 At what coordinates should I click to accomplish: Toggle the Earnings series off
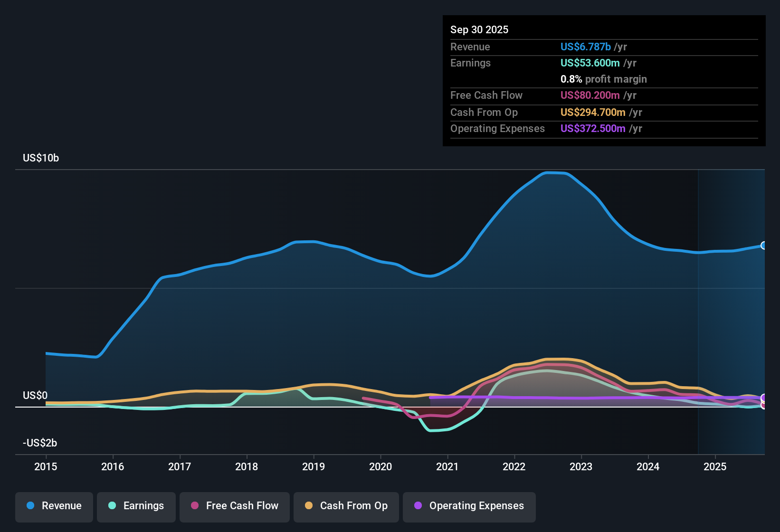click(x=136, y=506)
